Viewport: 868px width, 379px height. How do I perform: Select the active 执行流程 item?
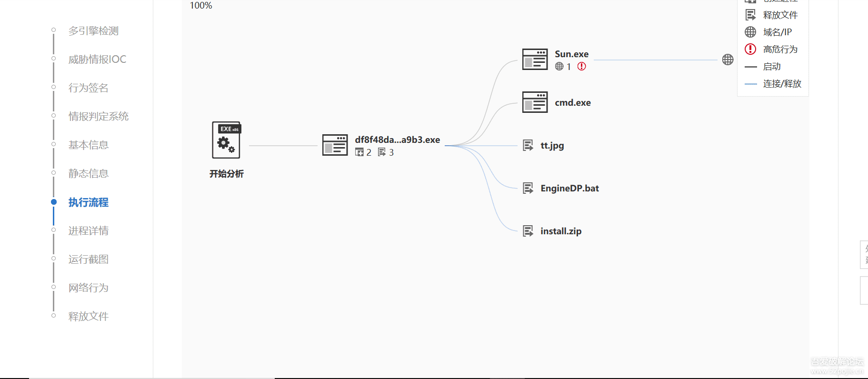click(x=89, y=202)
